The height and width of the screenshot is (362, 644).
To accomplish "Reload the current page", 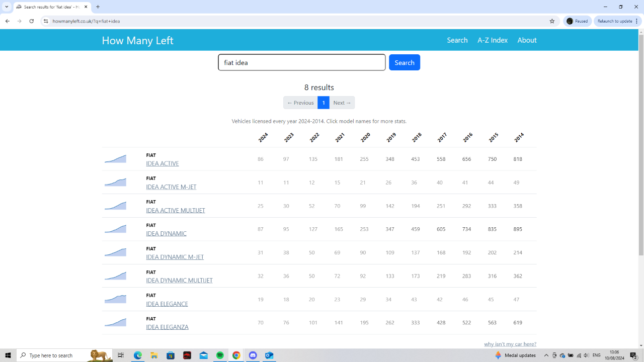I will click(31, 21).
